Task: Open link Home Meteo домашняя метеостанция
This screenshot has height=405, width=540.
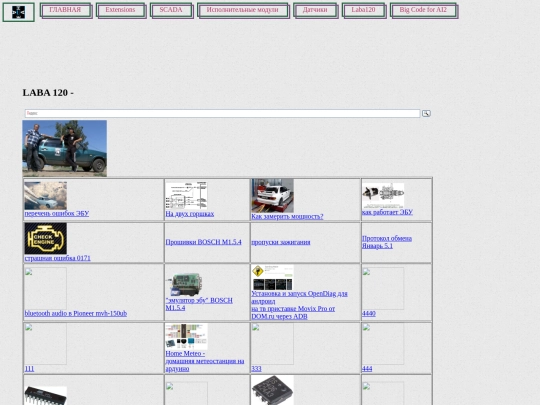Action: (205, 361)
